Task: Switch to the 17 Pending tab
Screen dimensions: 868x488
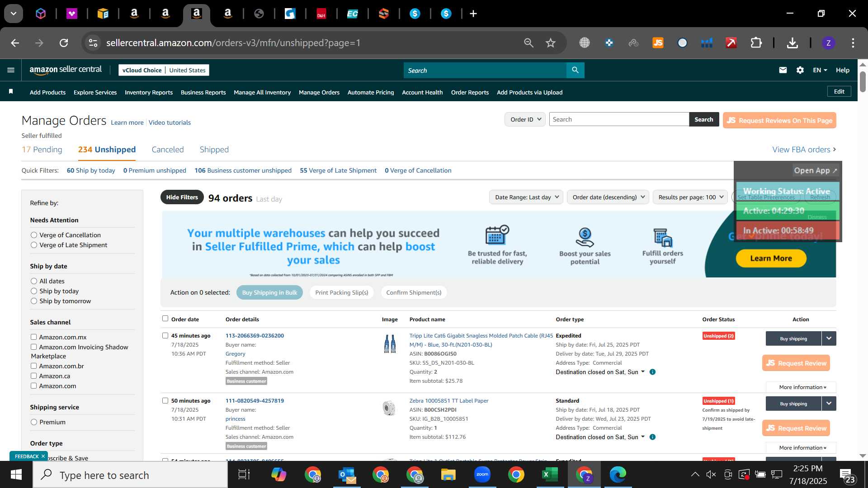Action: coord(42,150)
